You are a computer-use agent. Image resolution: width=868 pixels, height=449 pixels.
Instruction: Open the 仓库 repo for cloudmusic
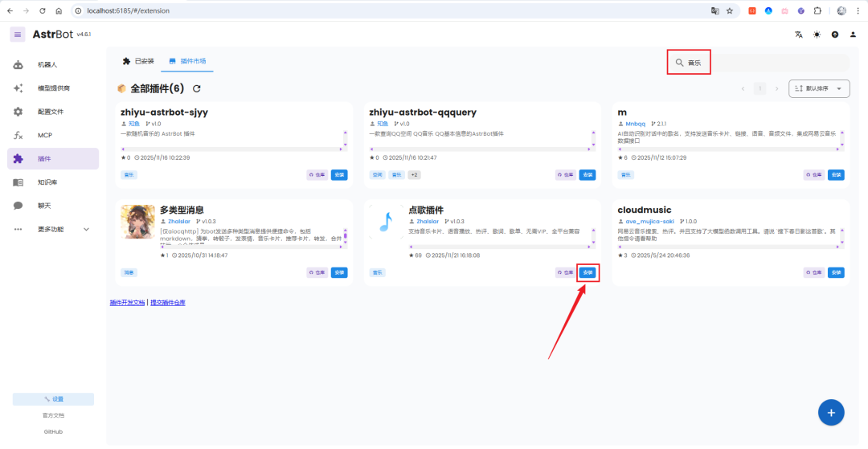coord(814,272)
